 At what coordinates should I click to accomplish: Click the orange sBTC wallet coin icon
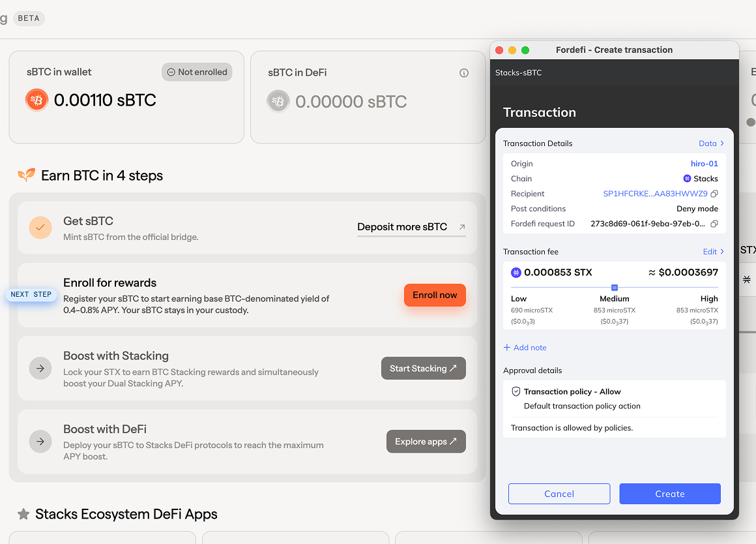pyautogui.click(x=37, y=100)
